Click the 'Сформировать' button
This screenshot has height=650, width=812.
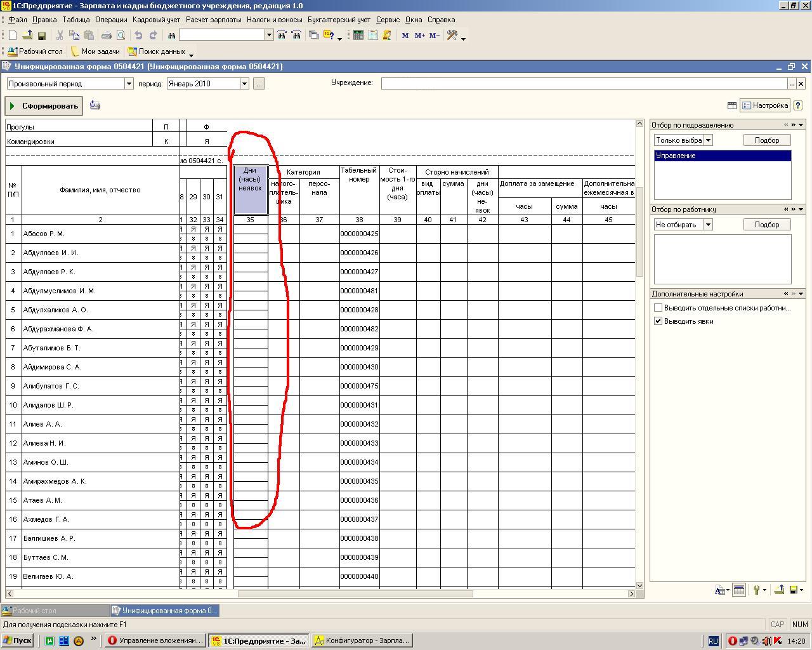coord(43,106)
